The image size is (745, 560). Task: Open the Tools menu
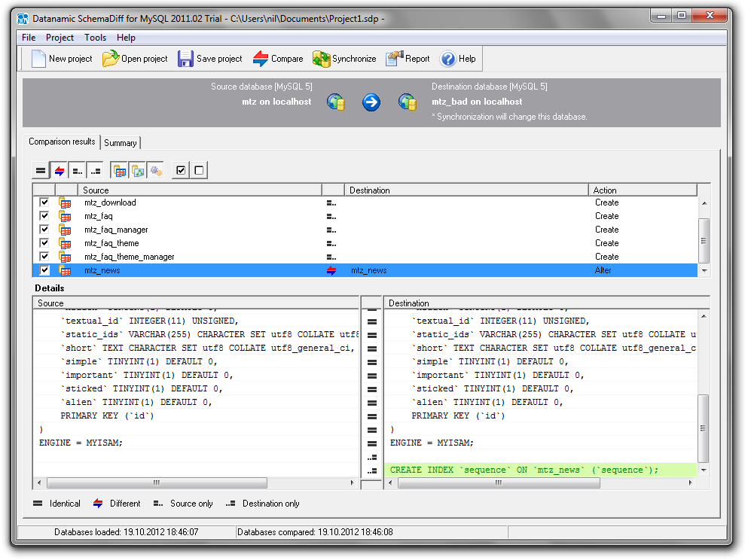coord(95,38)
